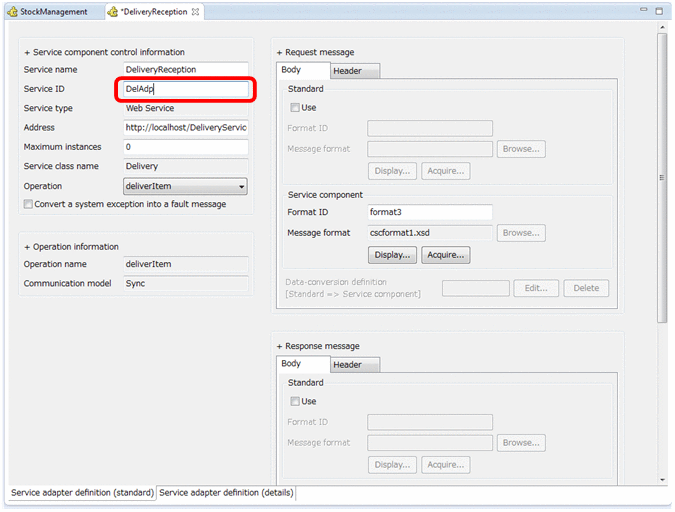675x512 pixels.
Task: Enable Use checkbox in Response message Standard
Action: 295,401
